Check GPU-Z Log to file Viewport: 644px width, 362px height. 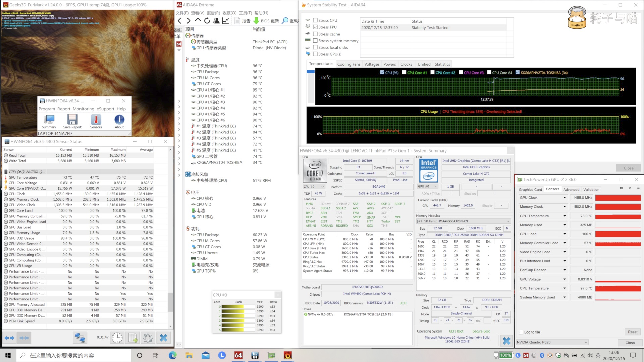tap(521, 332)
